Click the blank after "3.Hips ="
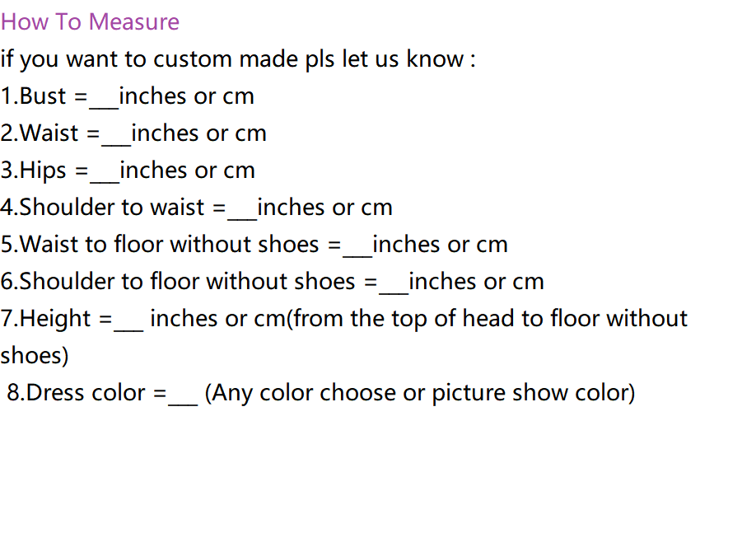Viewport: 756px width, 533px height. coord(105,173)
